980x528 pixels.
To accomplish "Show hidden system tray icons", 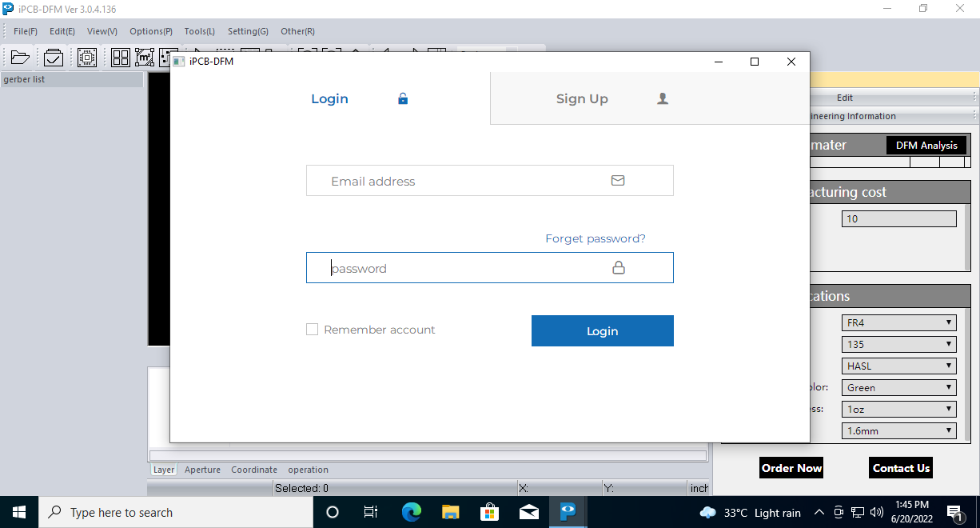I will (819, 512).
